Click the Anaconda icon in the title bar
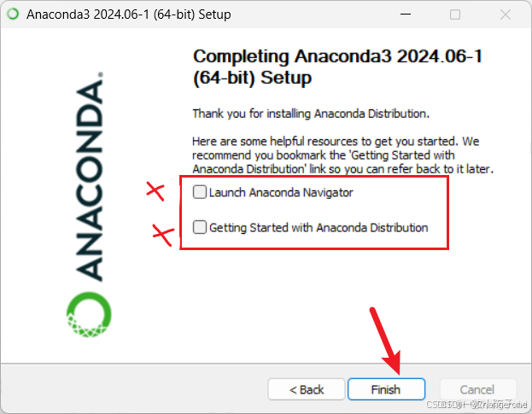The height and width of the screenshot is (414, 532). [x=13, y=15]
